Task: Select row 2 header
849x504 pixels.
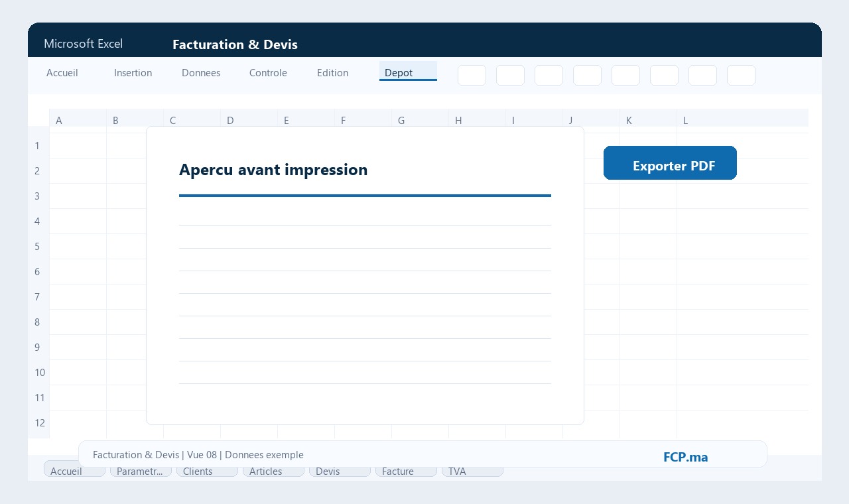Action: click(38, 170)
